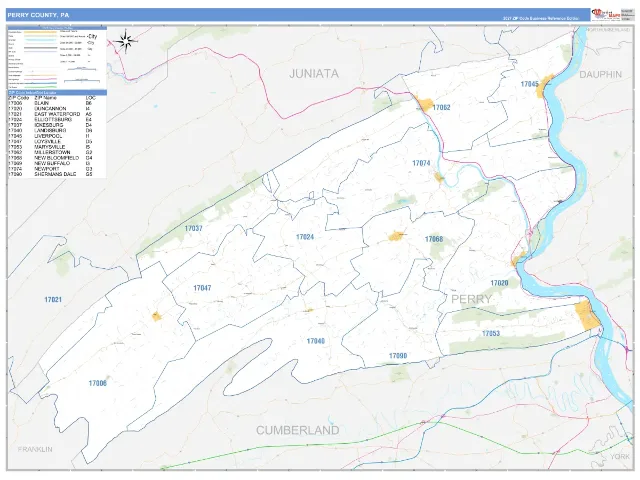Screen dimensions: 640x480
Task: Click the FRANKLIN county label
Action: [35, 449]
